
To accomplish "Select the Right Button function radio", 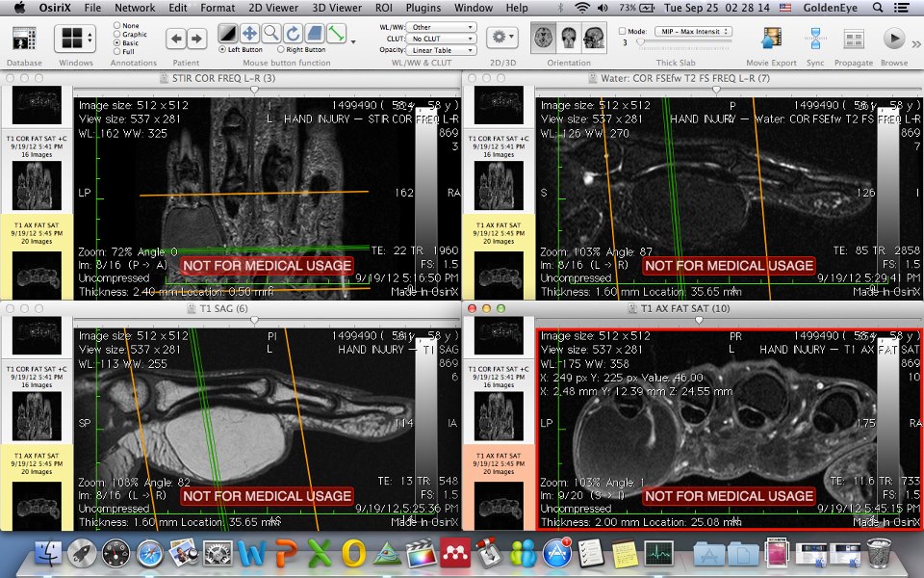I will tap(281, 48).
